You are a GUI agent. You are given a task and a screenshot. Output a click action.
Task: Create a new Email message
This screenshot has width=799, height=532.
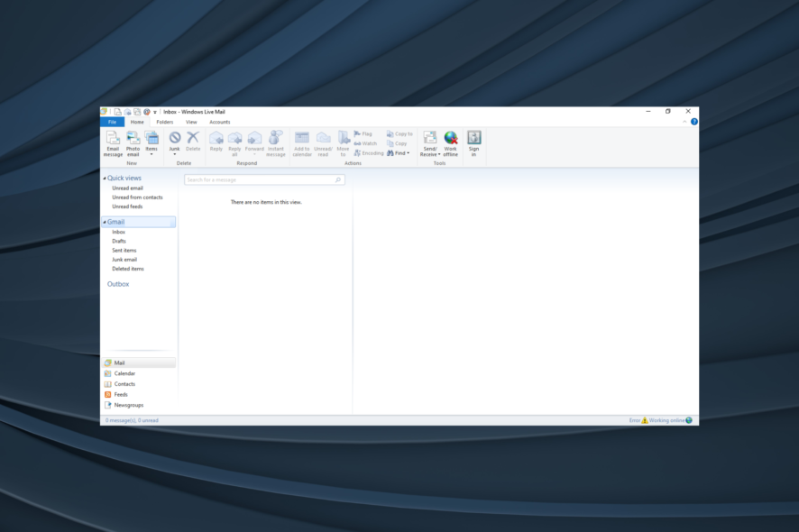(113, 143)
